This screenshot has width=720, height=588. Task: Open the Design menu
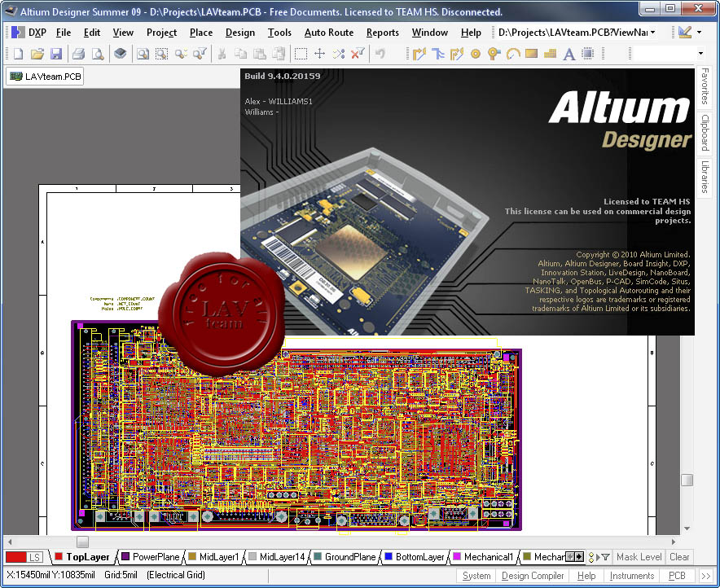click(x=240, y=33)
